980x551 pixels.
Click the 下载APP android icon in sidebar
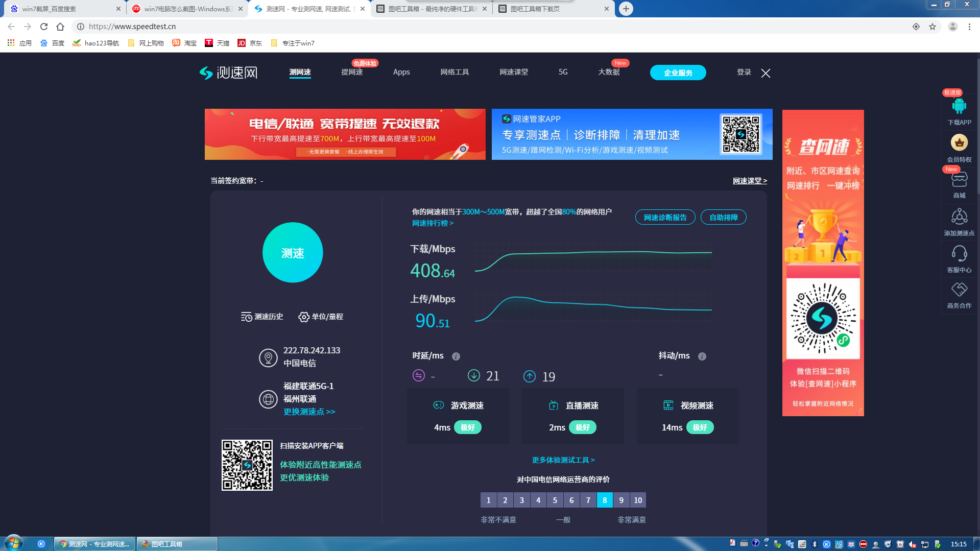[x=959, y=107]
